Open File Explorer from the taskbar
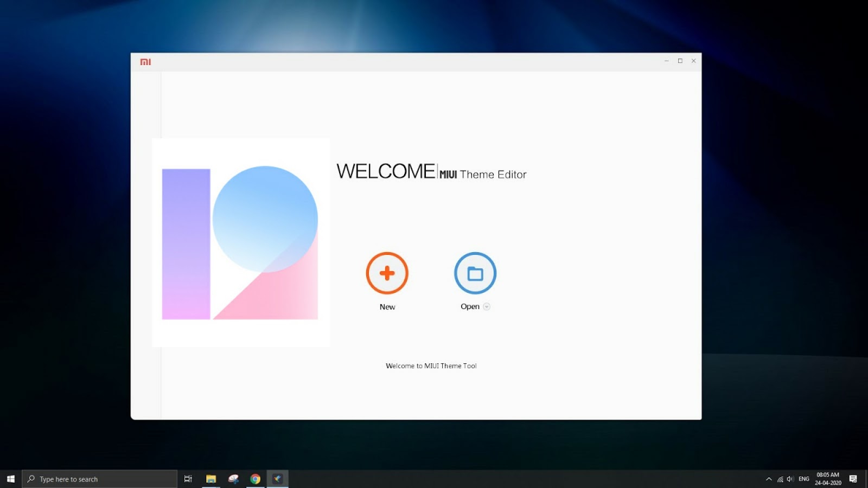Viewport: 868px width, 488px height. (x=210, y=479)
